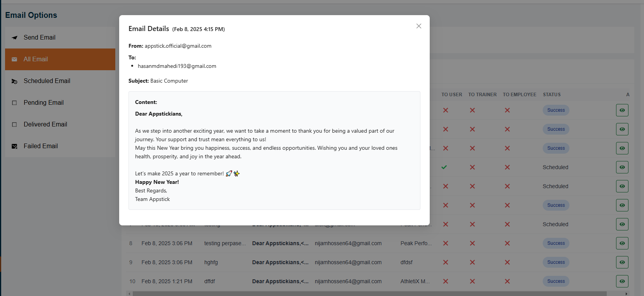The image size is (644, 296).
Task: Click the Pending Email square icon
Action: (14, 103)
